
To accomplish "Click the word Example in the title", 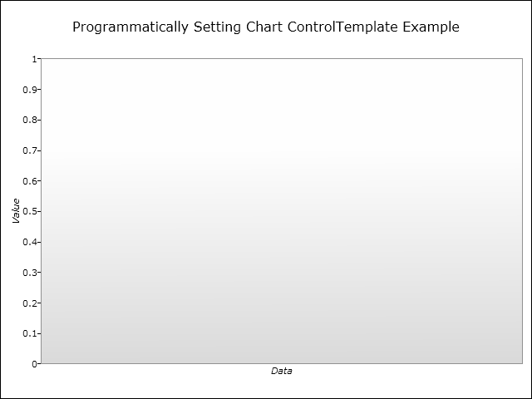I will (x=431, y=27).
